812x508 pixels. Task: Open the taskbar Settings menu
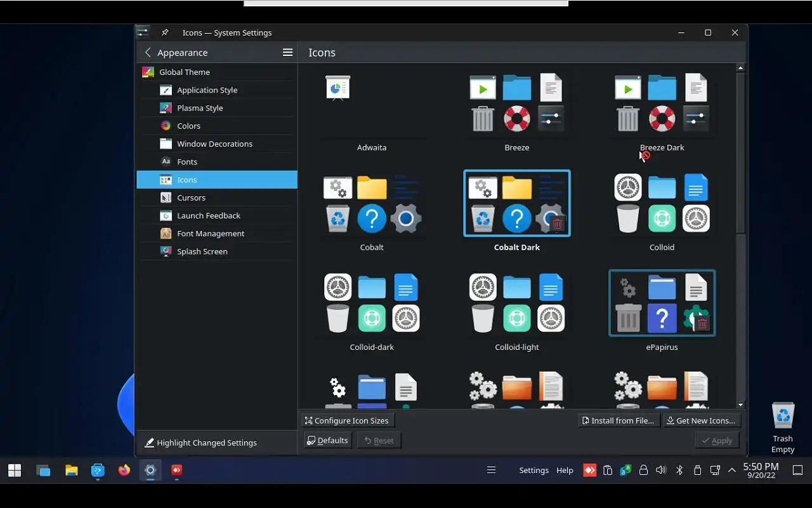534,471
